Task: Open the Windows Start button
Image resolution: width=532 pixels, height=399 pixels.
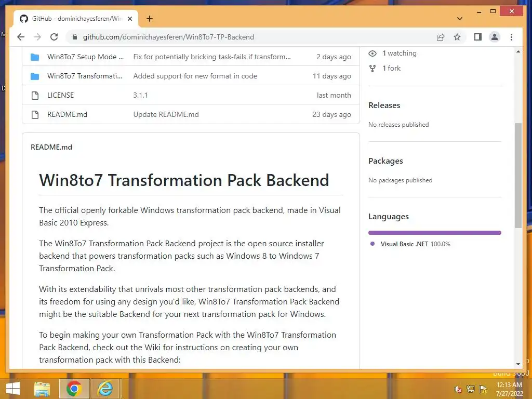Action: (13, 389)
